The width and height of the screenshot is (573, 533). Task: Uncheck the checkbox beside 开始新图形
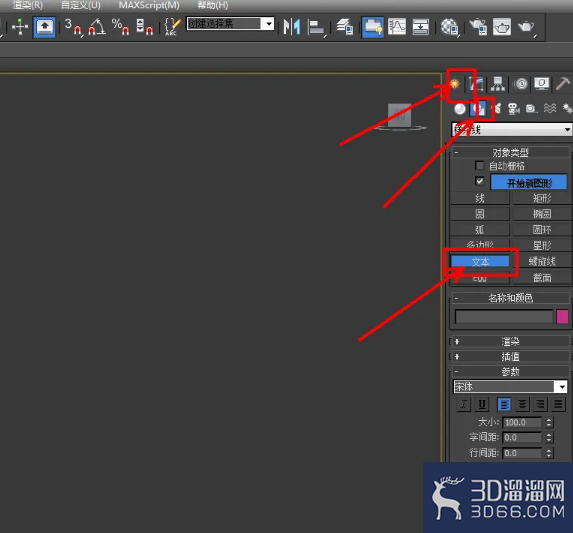479,181
